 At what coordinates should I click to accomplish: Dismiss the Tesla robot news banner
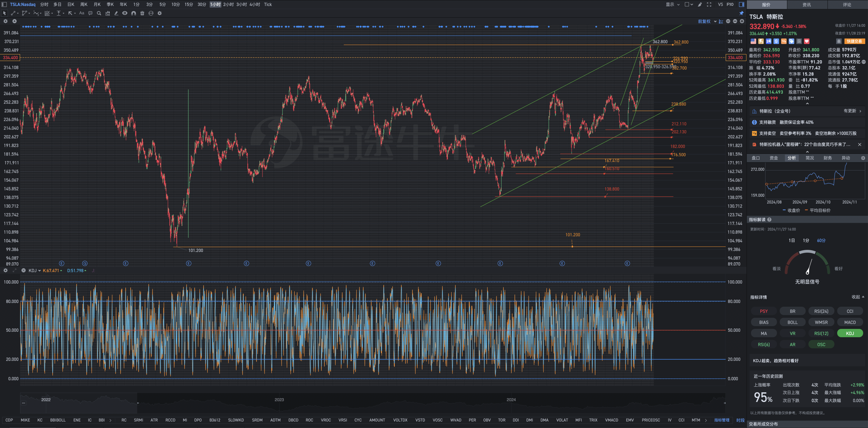point(859,145)
